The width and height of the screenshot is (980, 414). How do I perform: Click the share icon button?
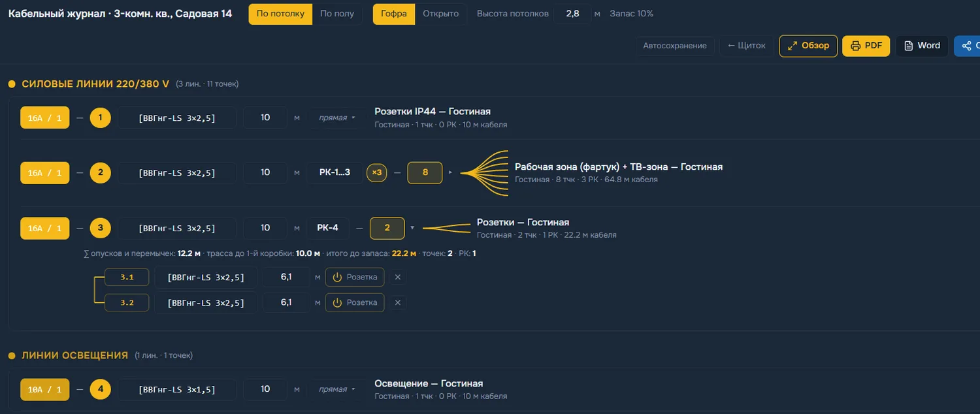coord(967,46)
